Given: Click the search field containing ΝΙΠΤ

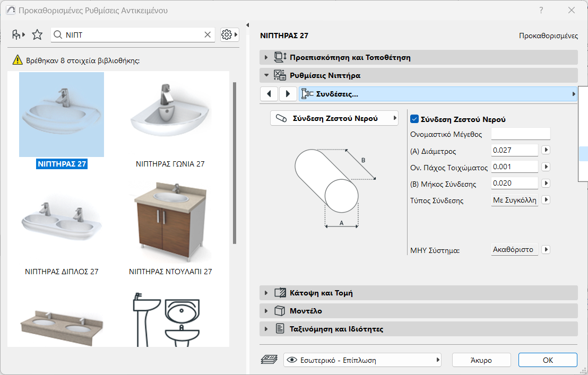Looking at the screenshot, I should tap(133, 35).
